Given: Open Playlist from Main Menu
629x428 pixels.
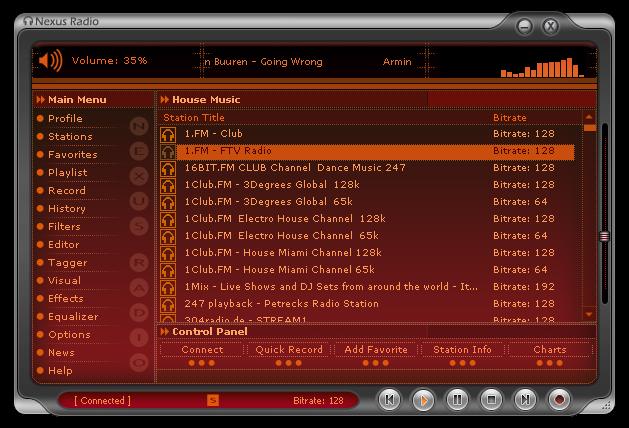Looking at the screenshot, I should coord(67,173).
